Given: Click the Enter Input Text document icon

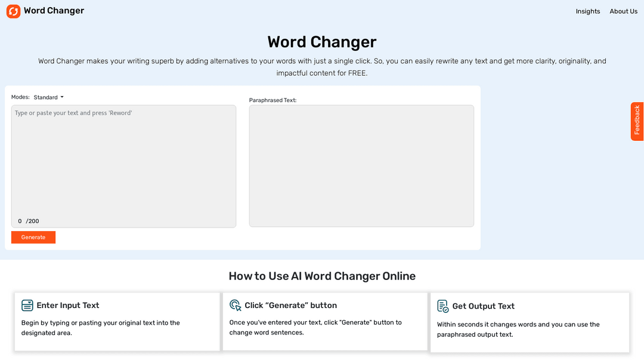Looking at the screenshot, I should (27, 306).
